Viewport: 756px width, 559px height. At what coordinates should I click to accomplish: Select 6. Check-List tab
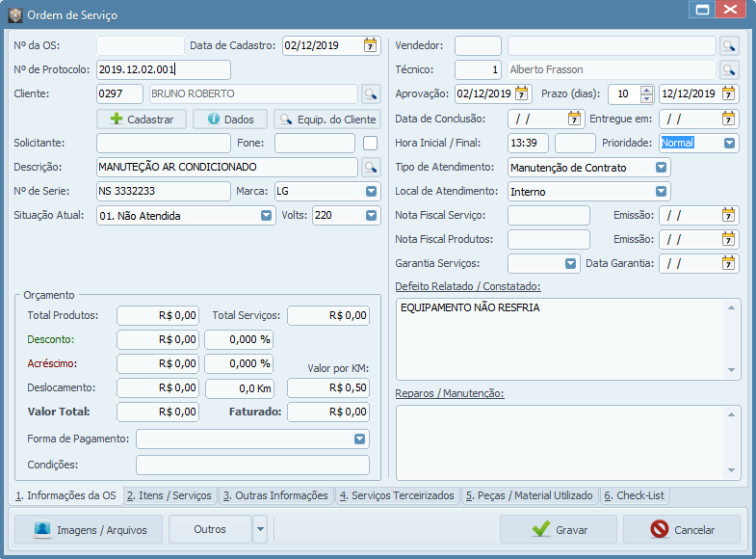click(x=634, y=495)
